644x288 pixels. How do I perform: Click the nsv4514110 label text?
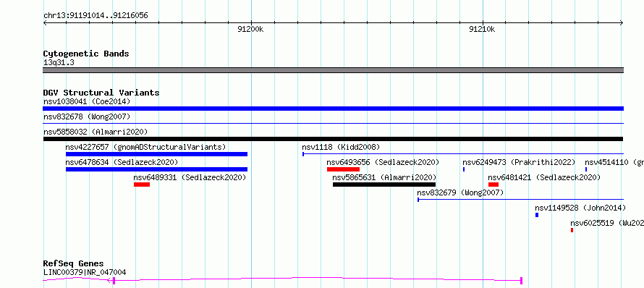[x=614, y=162]
